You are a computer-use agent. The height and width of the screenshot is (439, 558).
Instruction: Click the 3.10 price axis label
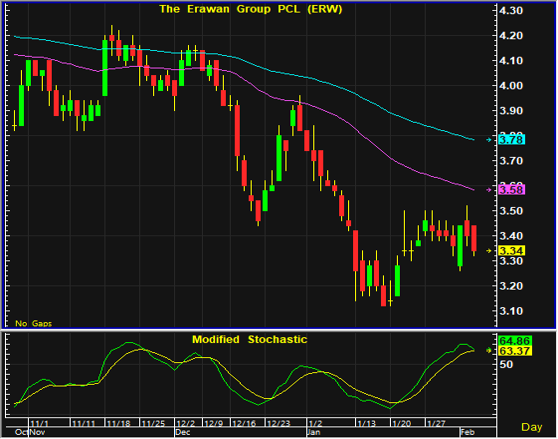pos(511,311)
